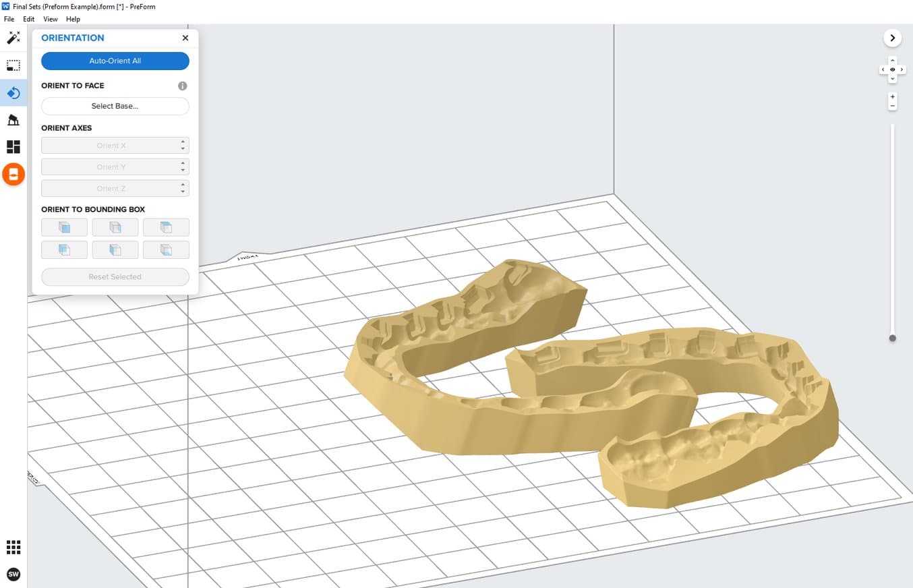Open the Edit menu
The width and height of the screenshot is (913, 588).
click(x=29, y=19)
